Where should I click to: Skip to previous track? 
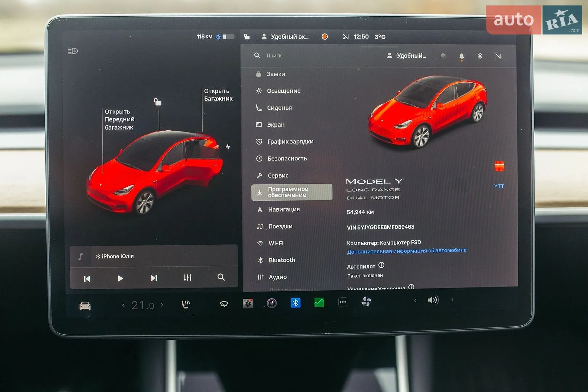click(87, 278)
